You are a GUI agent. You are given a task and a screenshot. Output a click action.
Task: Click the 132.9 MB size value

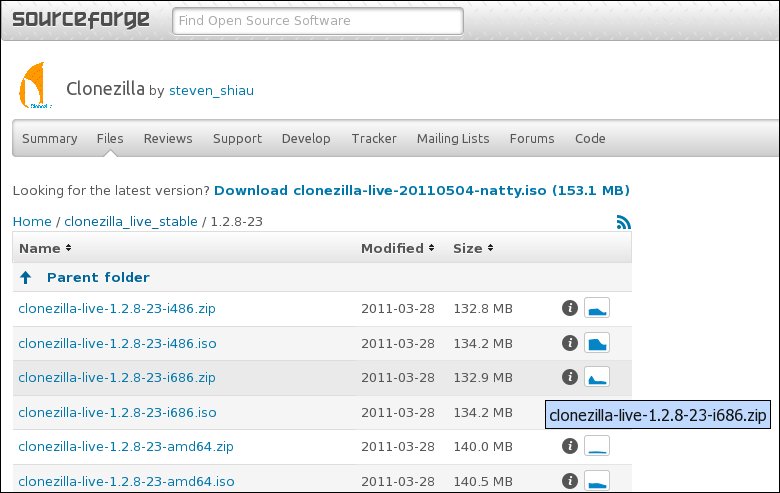click(x=483, y=378)
